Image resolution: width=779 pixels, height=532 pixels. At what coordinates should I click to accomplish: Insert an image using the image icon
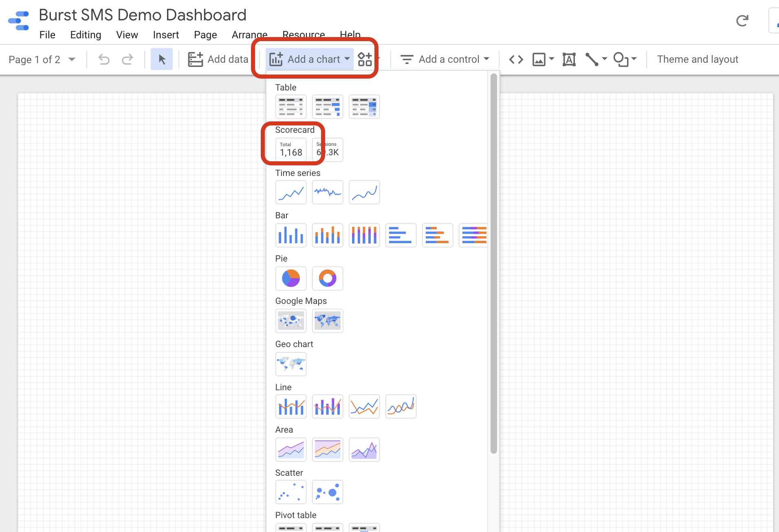tap(539, 59)
